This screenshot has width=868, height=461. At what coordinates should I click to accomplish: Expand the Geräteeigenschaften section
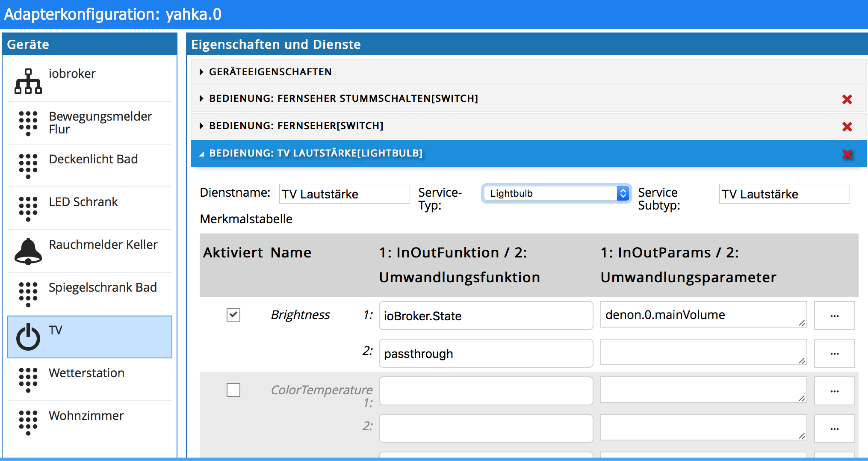pyautogui.click(x=270, y=72)
